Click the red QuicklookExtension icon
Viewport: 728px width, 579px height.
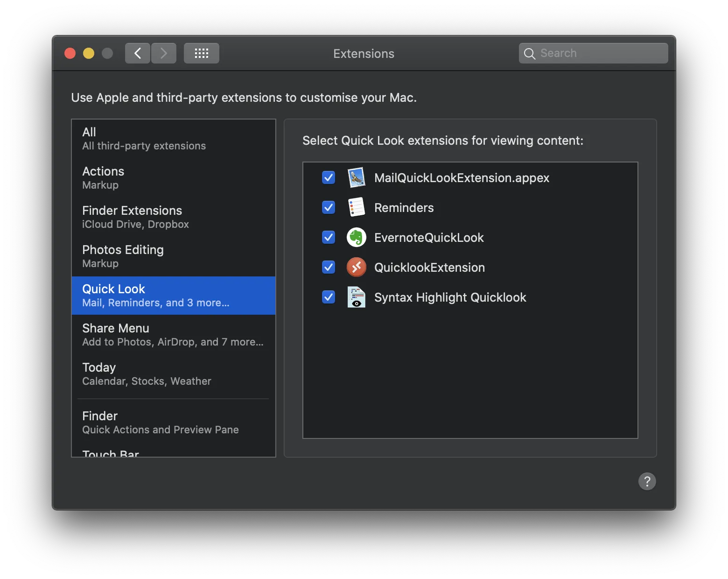point(356,267)
